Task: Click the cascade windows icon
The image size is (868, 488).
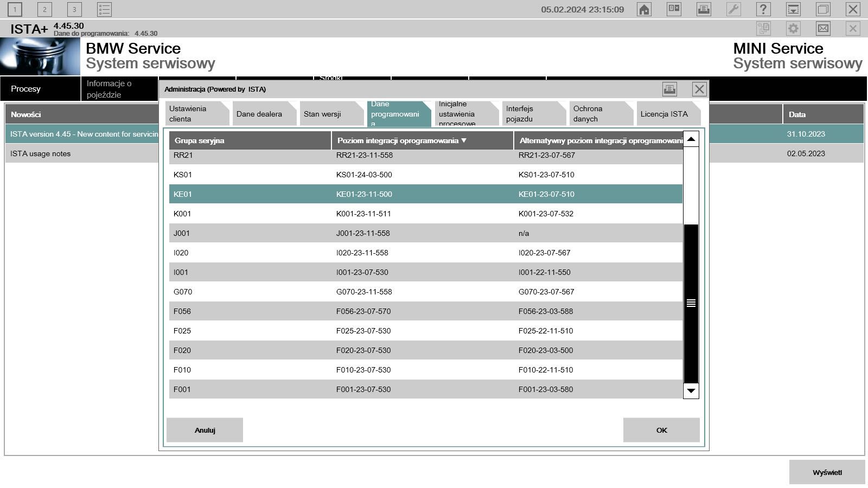Action: click(x=823, y=9)
